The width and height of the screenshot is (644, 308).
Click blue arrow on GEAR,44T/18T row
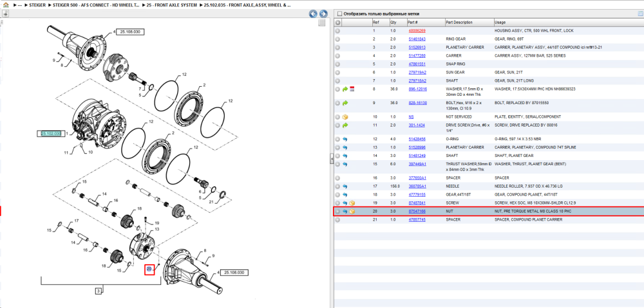(x=345, y=195)
